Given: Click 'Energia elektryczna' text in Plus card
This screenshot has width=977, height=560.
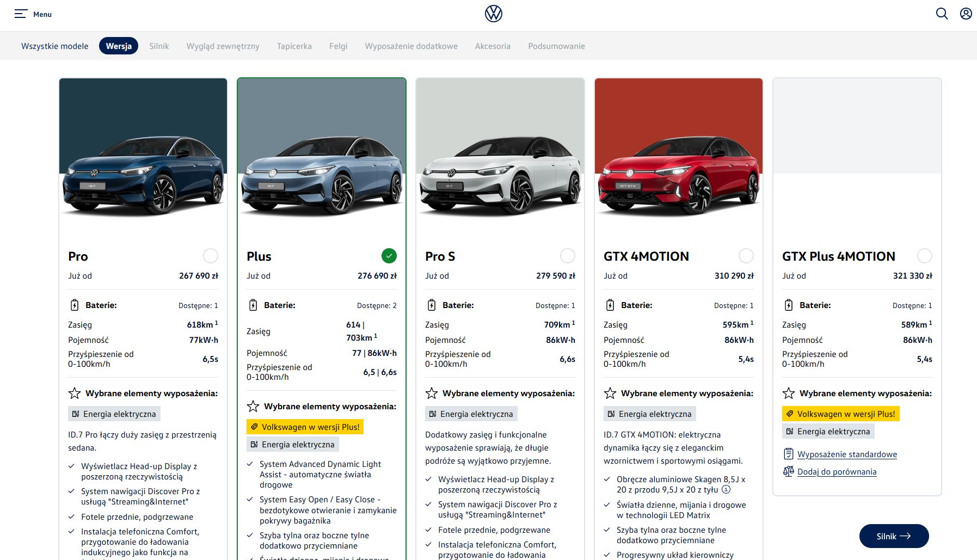Looking at the screenshot, I should pos(298,445).
